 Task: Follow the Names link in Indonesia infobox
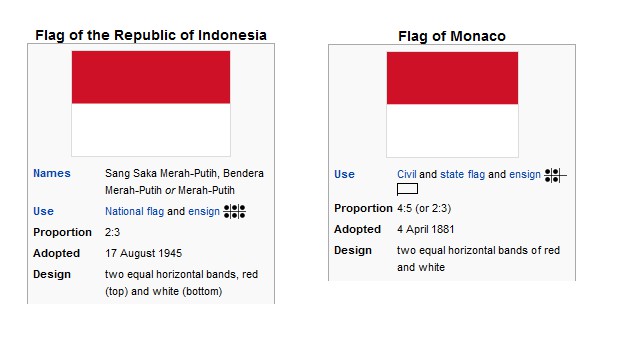click(52, 173)
